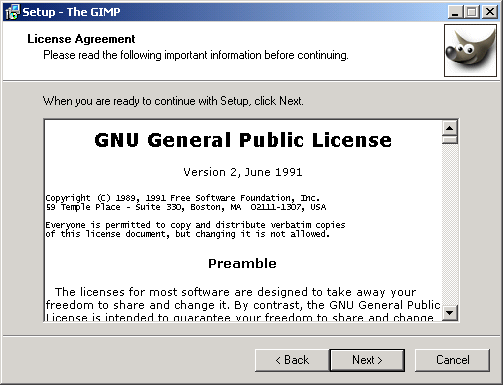This screenshot has height=385, width=503.
Task: Click 'When you are ready to continue' instruction
Action: click(173, 101)
